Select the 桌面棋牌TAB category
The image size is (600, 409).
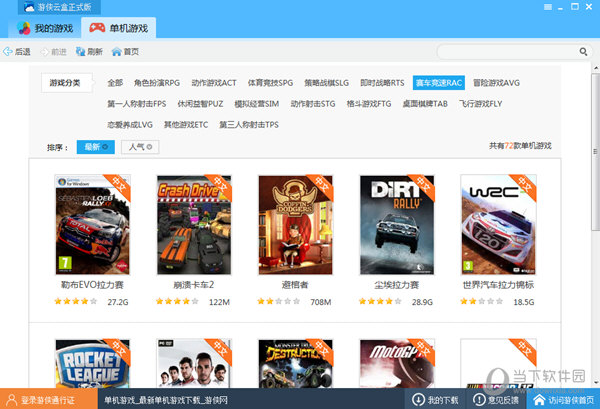(x=425, y=104)
